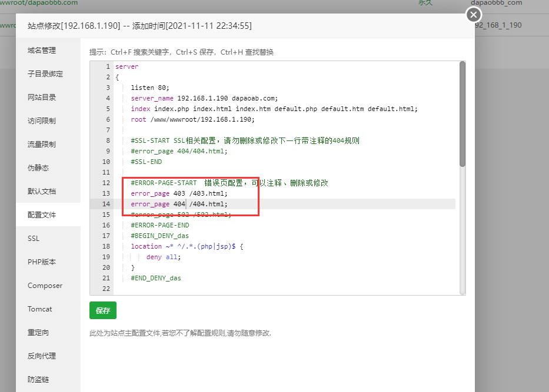549x392 pixels.
Task: Click the #SSL-START comment line
Action: (245, 140)
